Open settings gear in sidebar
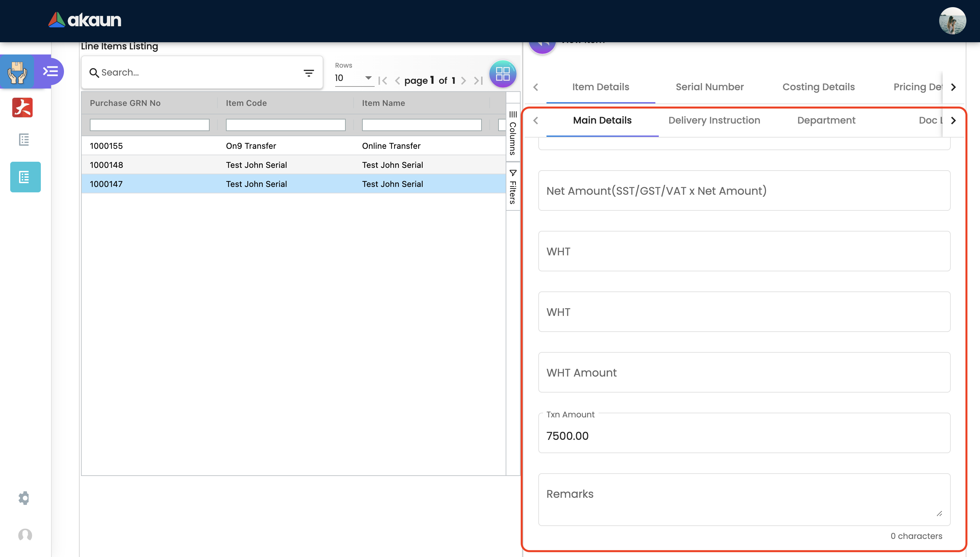Viewport: 980px width, 557px height. pyautogui.click(x=24, y=498)
